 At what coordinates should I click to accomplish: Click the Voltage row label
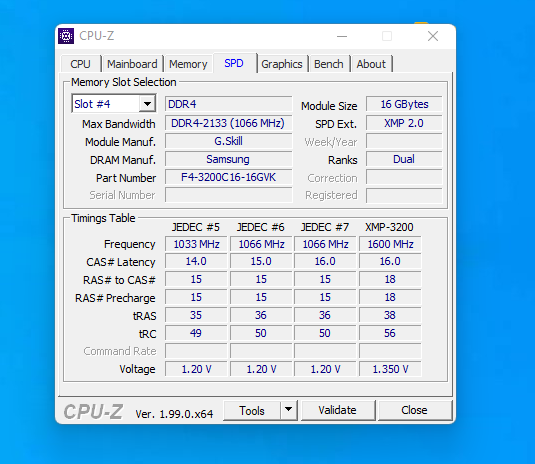pyautogui.click(x=137, y=369)
